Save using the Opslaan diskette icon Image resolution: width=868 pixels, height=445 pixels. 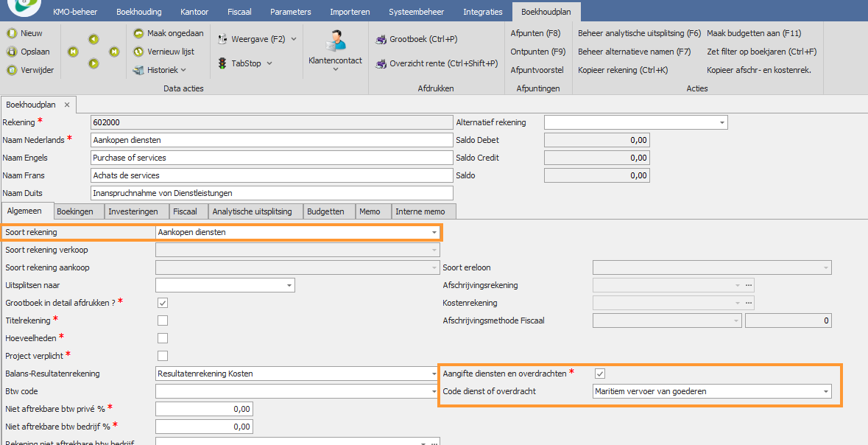12,52
